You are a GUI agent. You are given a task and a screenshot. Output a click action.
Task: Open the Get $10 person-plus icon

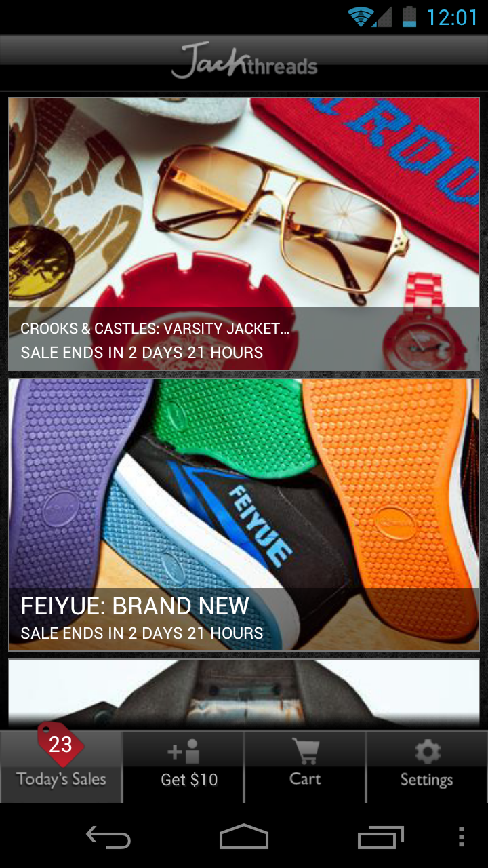(183, 751)
